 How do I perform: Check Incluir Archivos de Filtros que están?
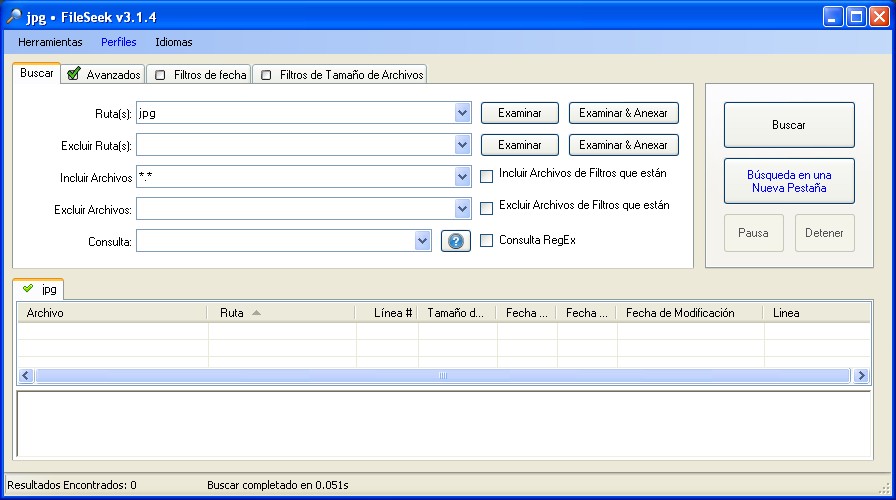486,177
